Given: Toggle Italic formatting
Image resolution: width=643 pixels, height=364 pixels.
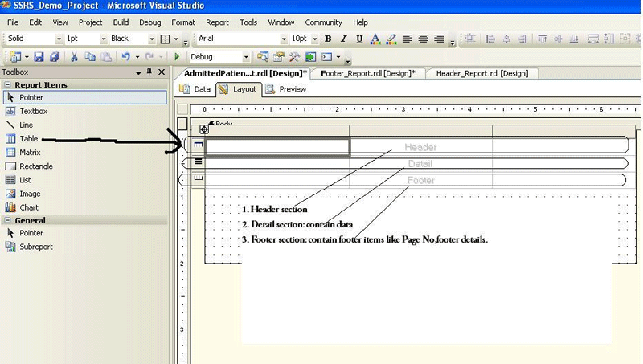Looking at the screenshot, I should click(343, 39).
